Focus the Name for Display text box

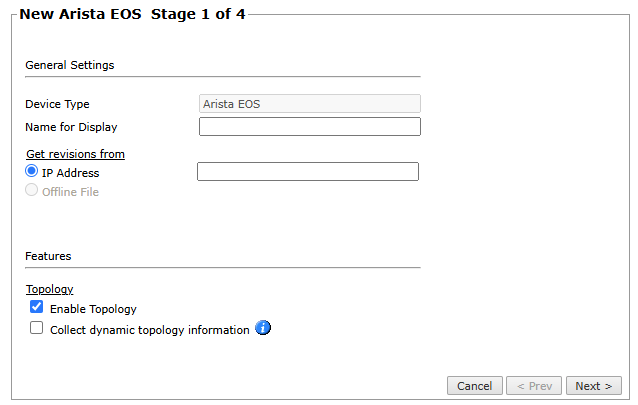(x=310, y=126)
